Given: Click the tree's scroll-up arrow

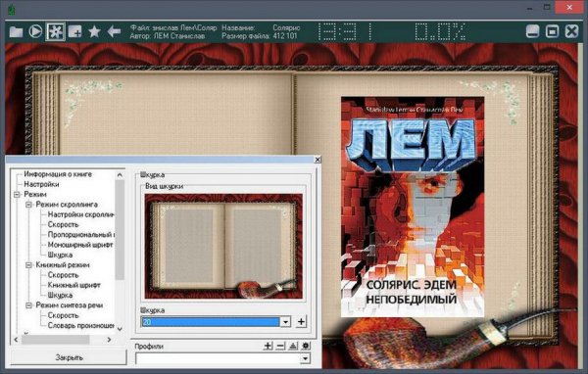Looking at the screenshot, I should click(120, 175).
